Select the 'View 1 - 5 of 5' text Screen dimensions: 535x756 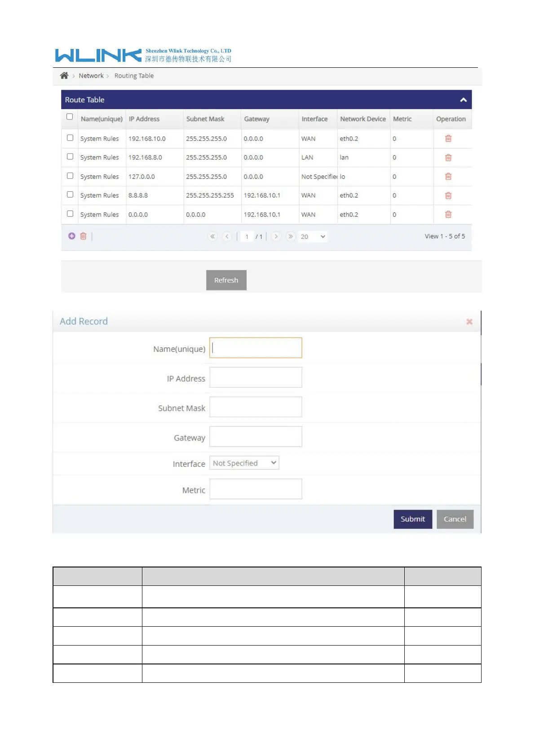[x=445, y=236]
